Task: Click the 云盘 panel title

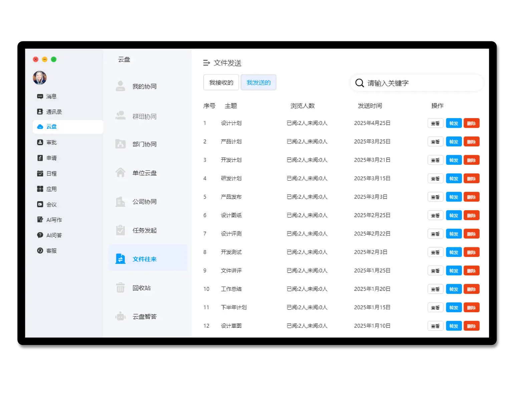Action: (x=124, y=59)
